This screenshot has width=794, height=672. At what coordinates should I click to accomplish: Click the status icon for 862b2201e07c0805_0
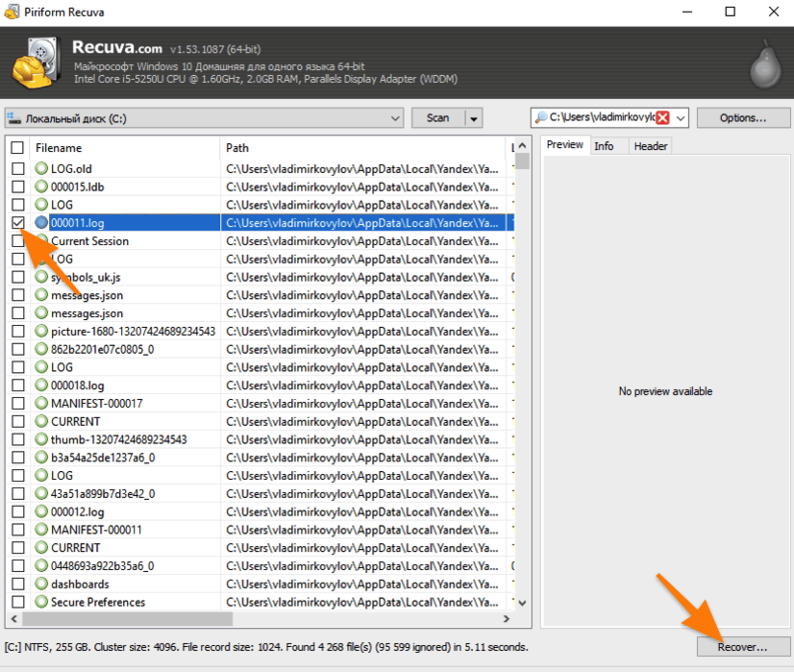click(41, 349)
